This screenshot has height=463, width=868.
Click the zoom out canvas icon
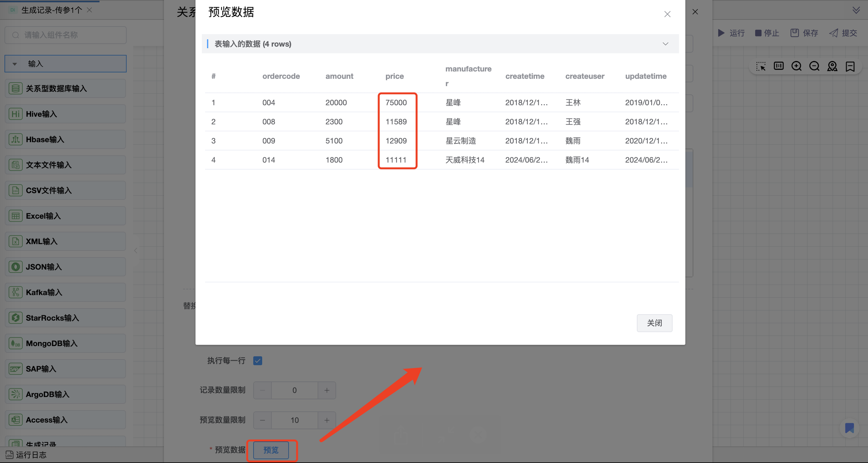814,66
